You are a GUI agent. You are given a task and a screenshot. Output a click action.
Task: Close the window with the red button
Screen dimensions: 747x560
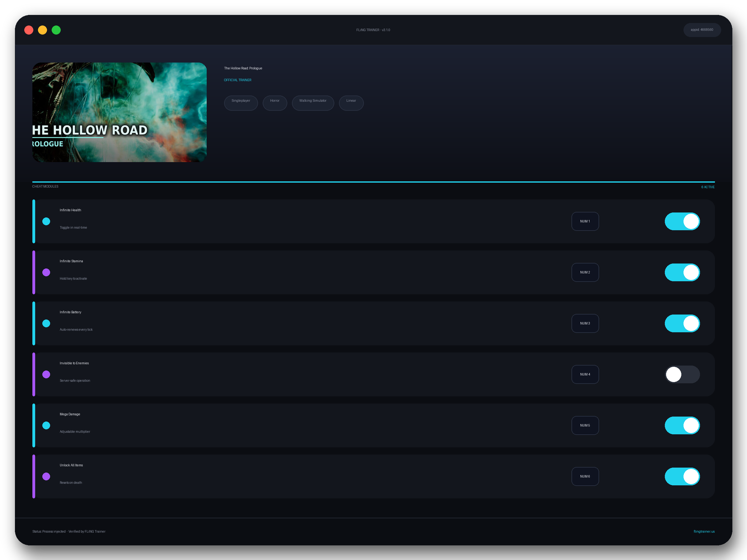[x=29, y=30]
